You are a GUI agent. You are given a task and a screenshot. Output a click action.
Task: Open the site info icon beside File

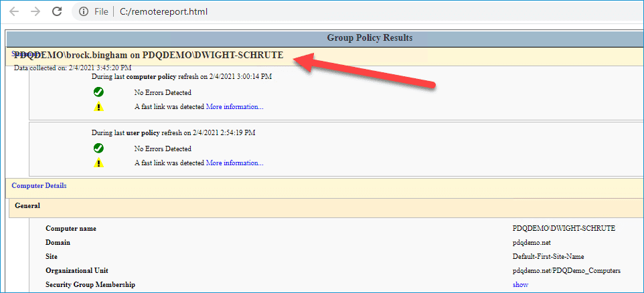[x=84, y=12]
